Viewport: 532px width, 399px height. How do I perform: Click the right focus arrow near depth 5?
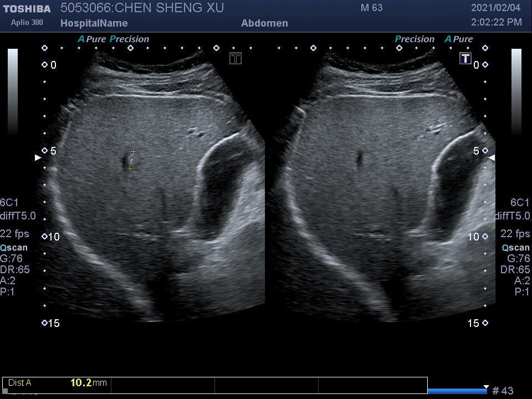[492, 158]
